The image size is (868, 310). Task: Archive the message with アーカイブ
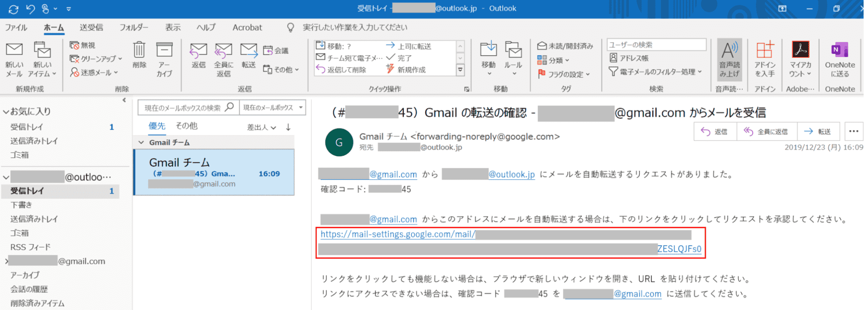[164, 60]
